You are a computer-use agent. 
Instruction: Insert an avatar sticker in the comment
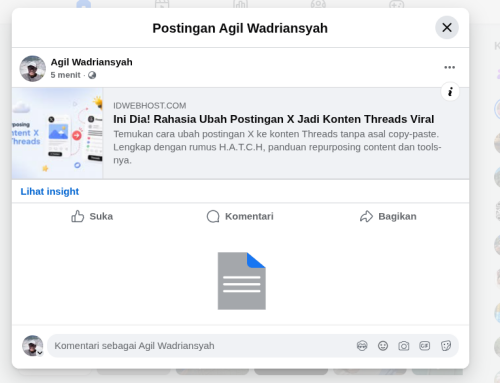(x=362, y=346)
